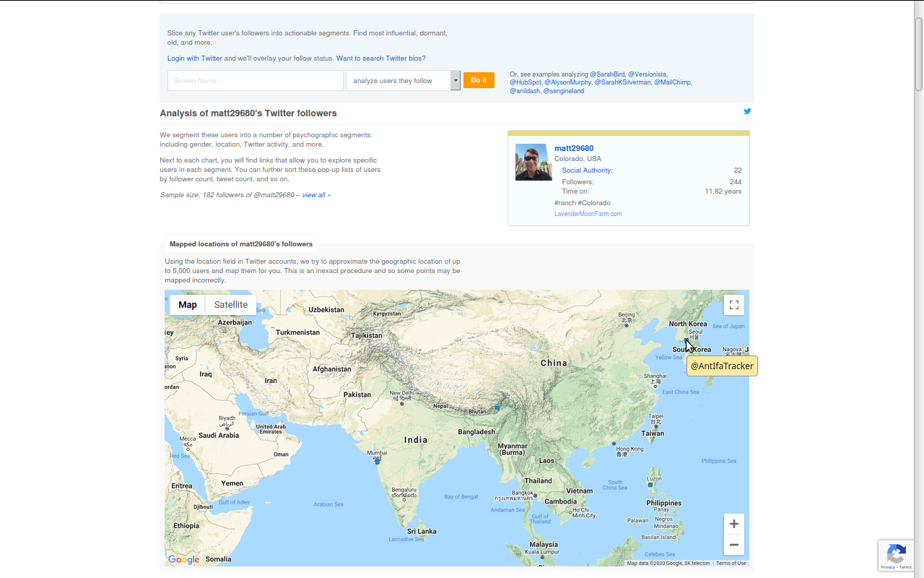924x578 pixels.
Task: Open the @Versionista example analysis
Action: pos(647,74)
